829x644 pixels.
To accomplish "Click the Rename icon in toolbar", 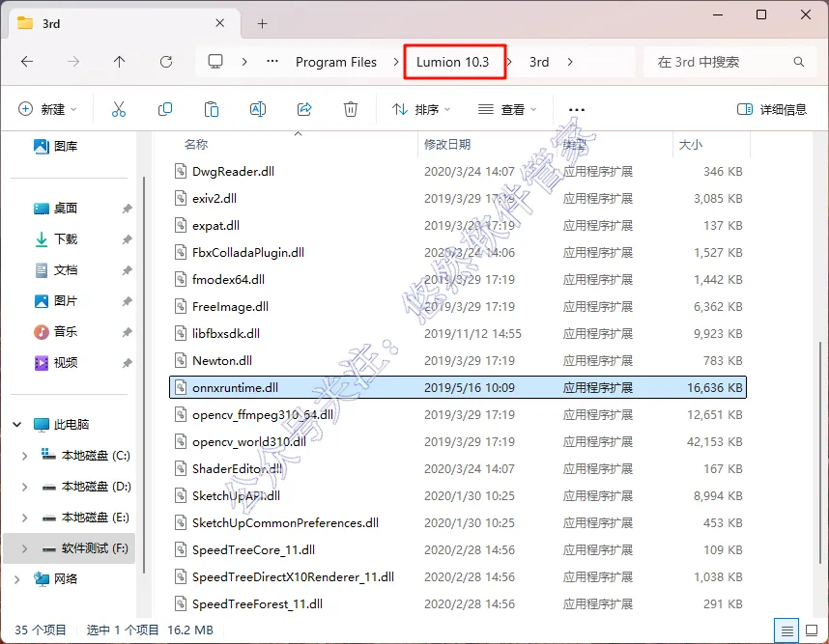I will click(x=257, y=109).
